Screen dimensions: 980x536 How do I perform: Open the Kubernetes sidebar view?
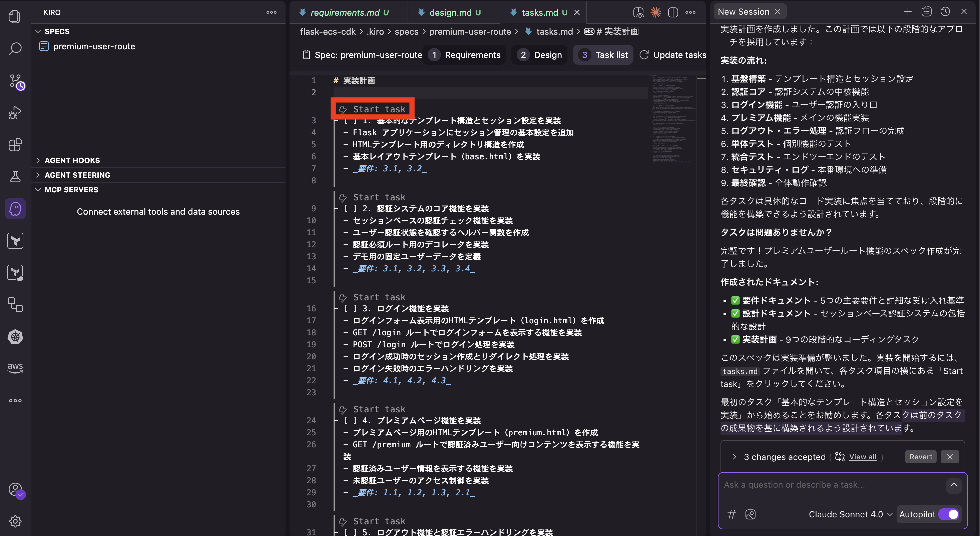click(x=15, y=337)
